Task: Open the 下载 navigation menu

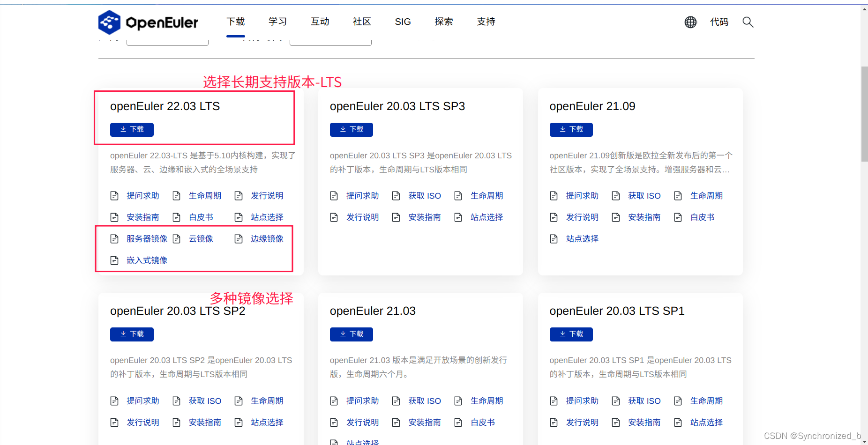Action: point(236,22)
